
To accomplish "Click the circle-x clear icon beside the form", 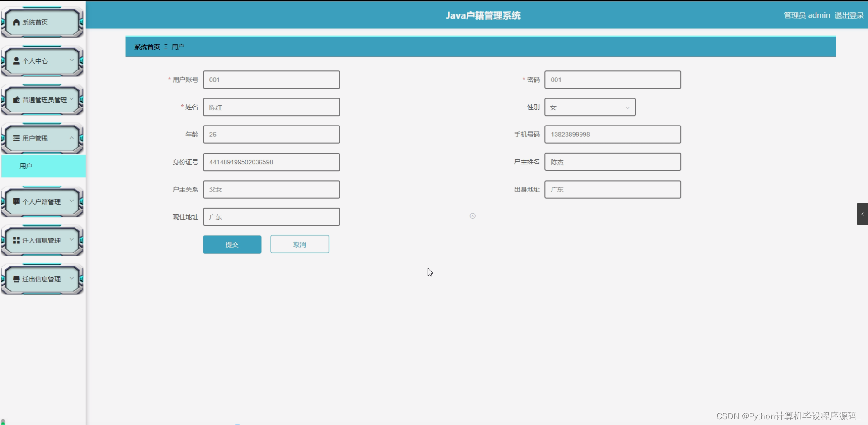I will pos(472,216).
